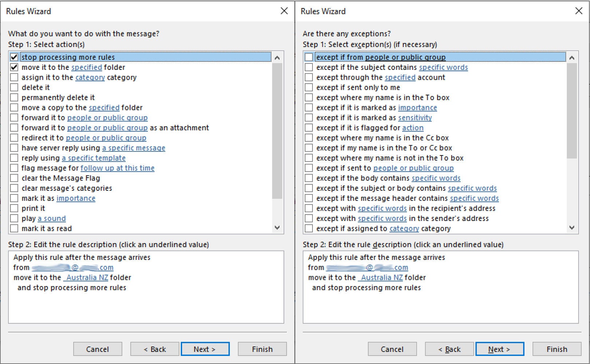Click 'a specific template' link
Screen dimensions: 590x364
(x=94, y=158)
